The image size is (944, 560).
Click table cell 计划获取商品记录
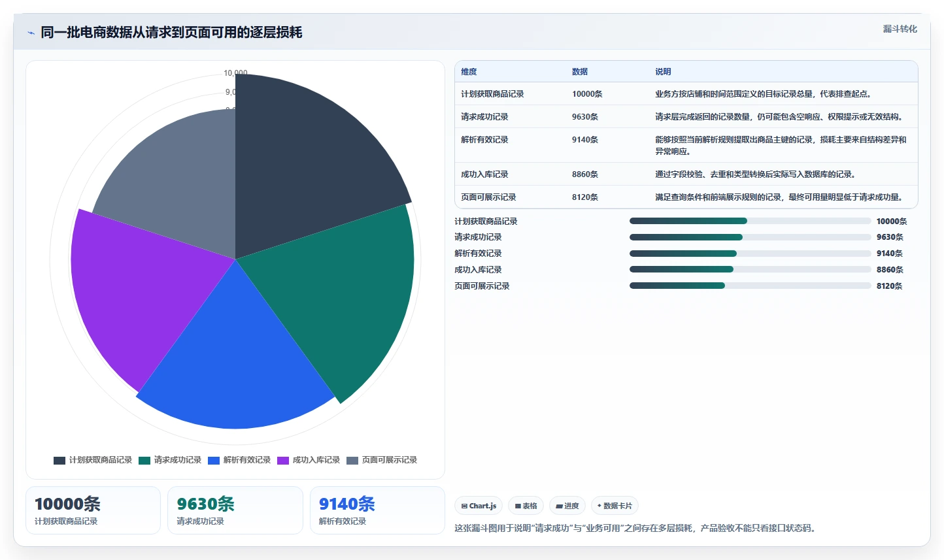[492, 94]
